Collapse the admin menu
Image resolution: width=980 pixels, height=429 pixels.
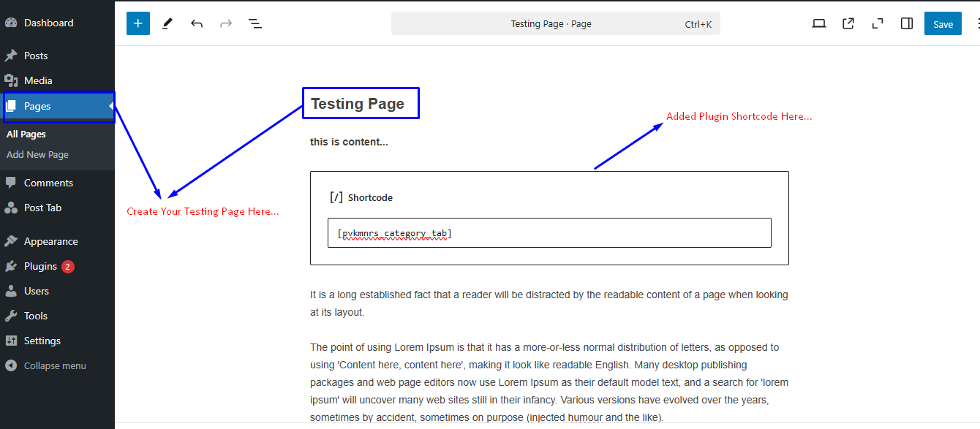tap(57, 365)
